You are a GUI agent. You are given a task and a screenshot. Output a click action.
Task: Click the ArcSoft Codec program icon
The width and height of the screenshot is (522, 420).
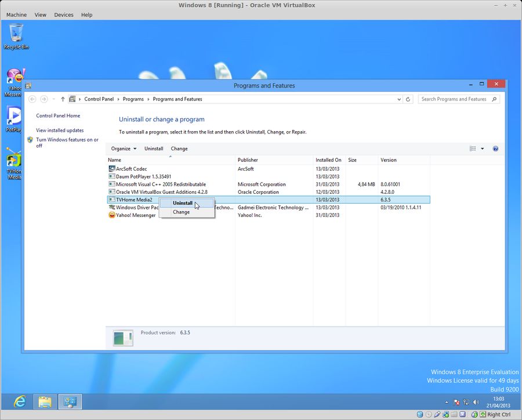tap(112, 169)
